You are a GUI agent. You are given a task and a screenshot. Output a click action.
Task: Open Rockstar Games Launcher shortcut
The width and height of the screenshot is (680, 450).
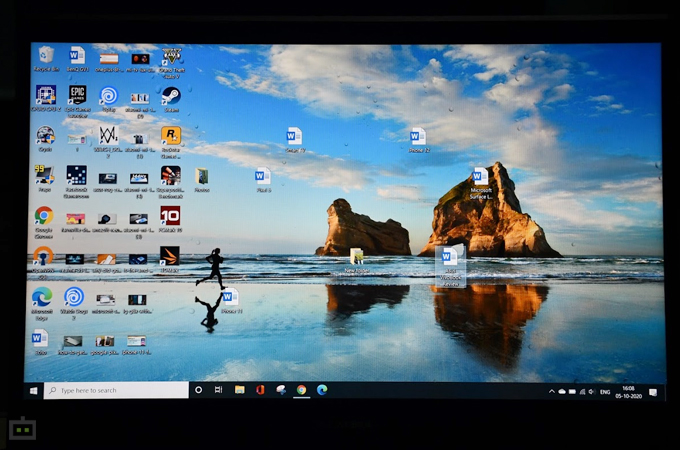[x=171, y=141]
